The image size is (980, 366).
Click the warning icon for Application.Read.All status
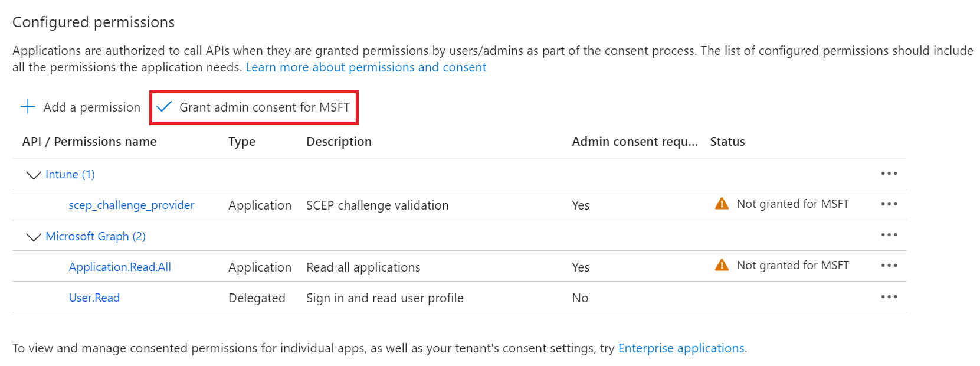point(722,265)
